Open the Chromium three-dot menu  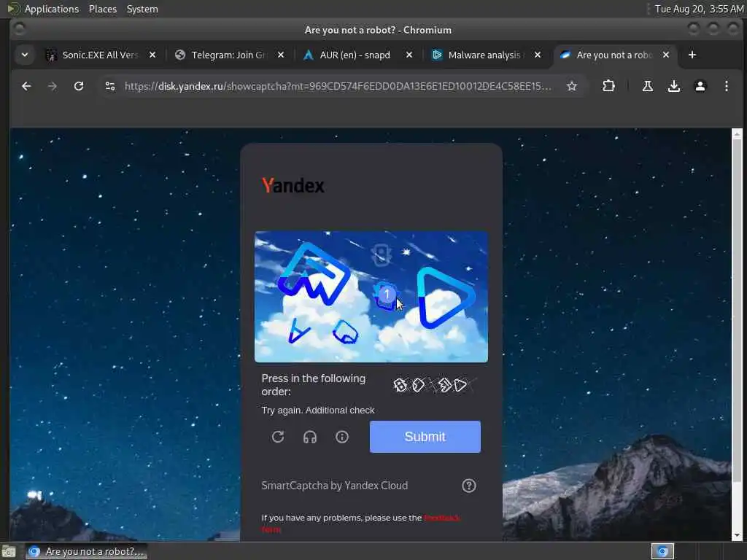tap(726, 86)
